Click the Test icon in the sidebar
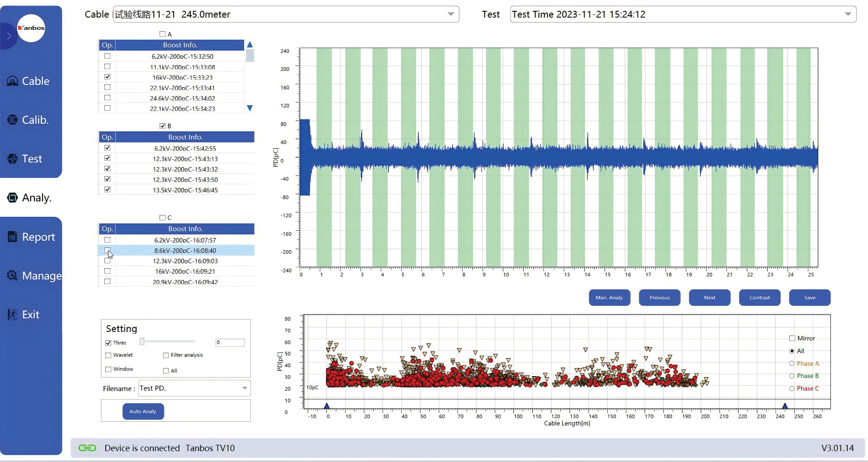This screenshot has height=462, width=868. pos(12,159)
